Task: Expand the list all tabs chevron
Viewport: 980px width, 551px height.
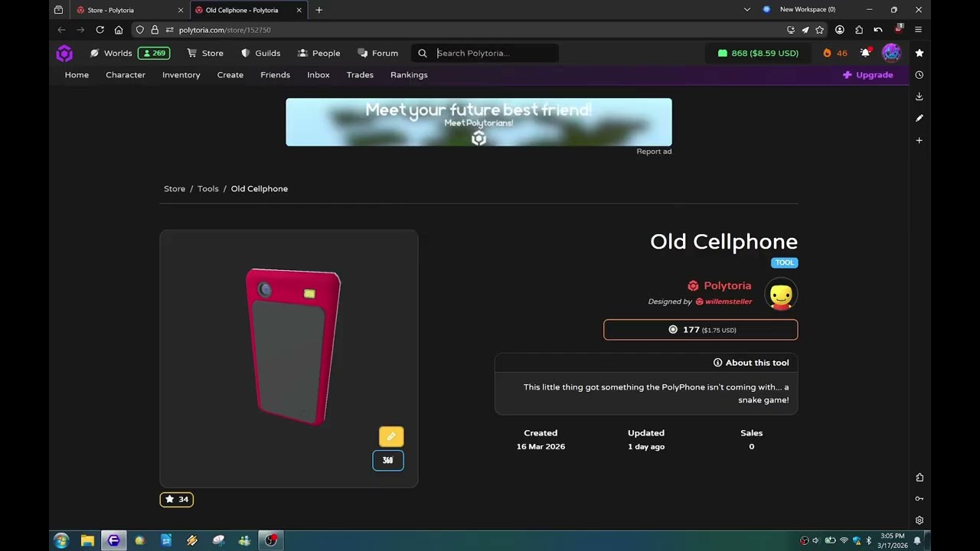Action: (x=747, y=10)
